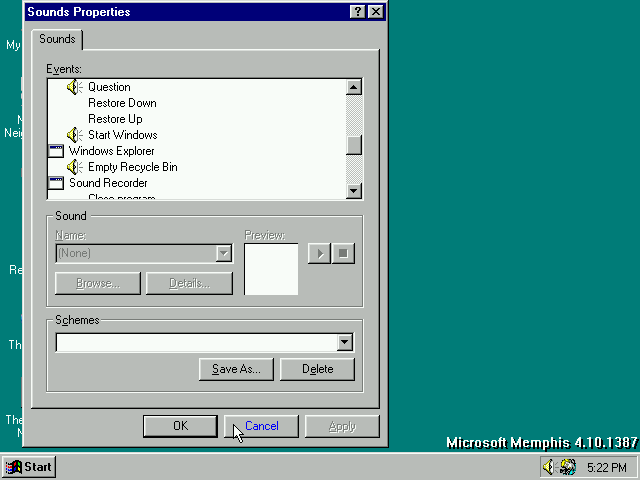The height and width of the screenshot is (480, 640).
Task: Click the Events list scrollbar thumb
Action: pos(353,145)
